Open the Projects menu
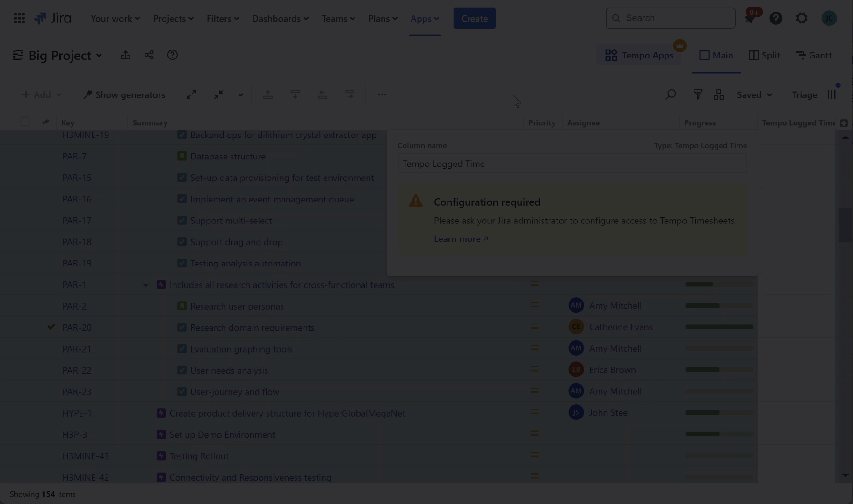This screenshot has height=504, width=853. click(x=173, y=18)
